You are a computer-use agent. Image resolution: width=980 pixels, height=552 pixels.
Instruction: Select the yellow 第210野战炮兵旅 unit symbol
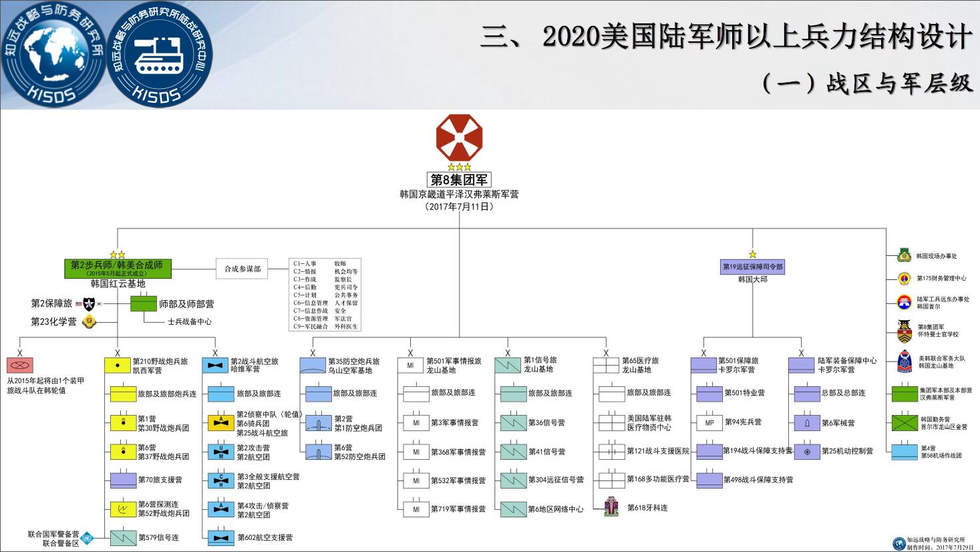(118, 366)
